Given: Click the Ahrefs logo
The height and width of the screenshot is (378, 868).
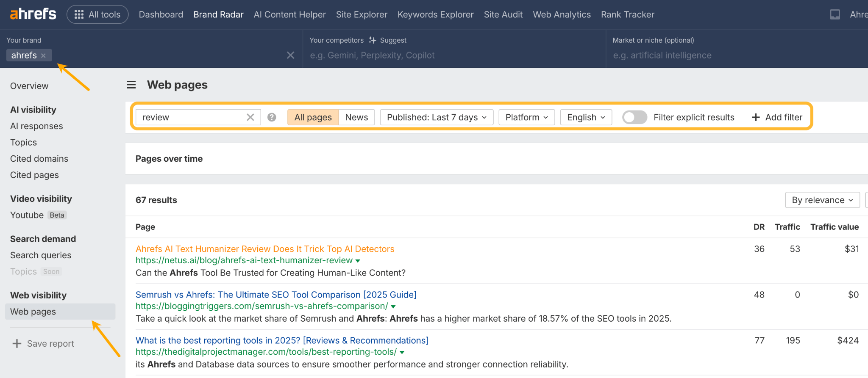Looking at the screenshot, I should point(33,14).
